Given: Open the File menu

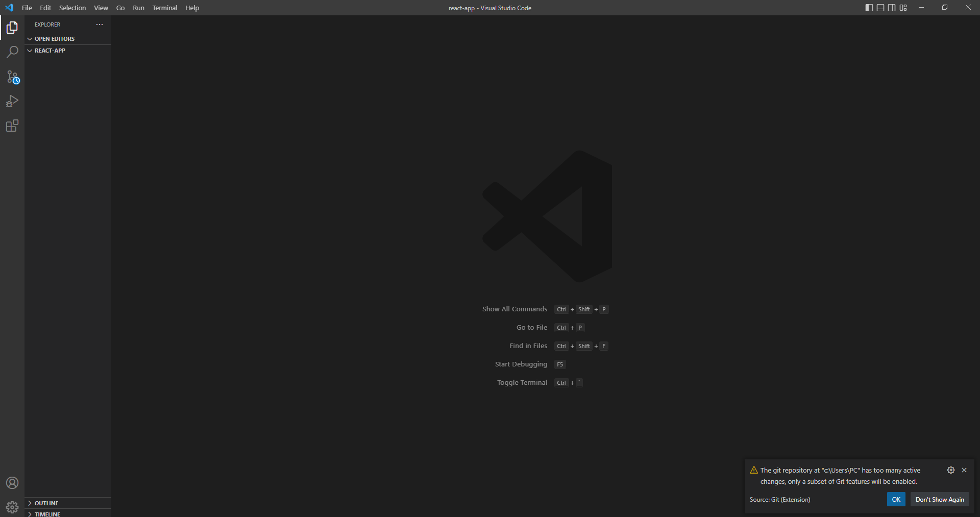Looking at the screenshot, I should tap(27, 8).
